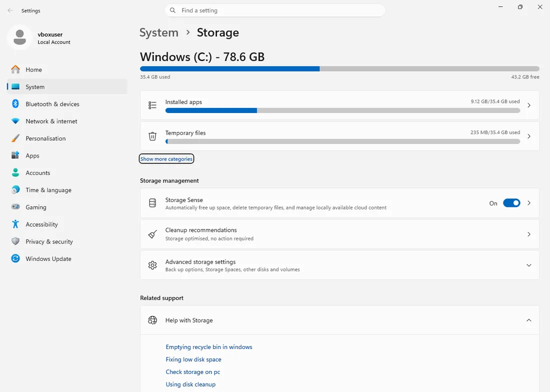Screen dimensions: 550x392
Task: Click the System monitor icon in sidebar
Action: (15, 86)
